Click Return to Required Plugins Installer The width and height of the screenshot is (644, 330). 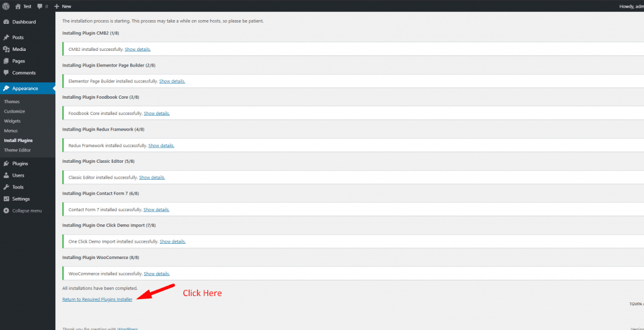pyautogui.click(x=97, y=299)
